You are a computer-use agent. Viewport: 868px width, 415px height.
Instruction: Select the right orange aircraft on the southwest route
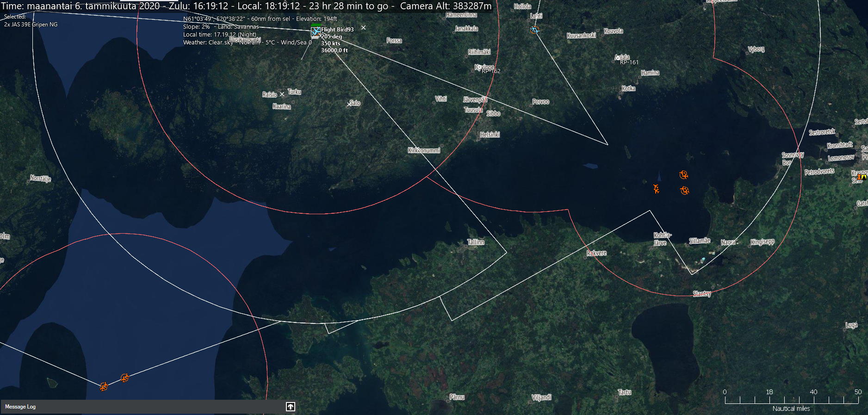(x=124, y=378)
